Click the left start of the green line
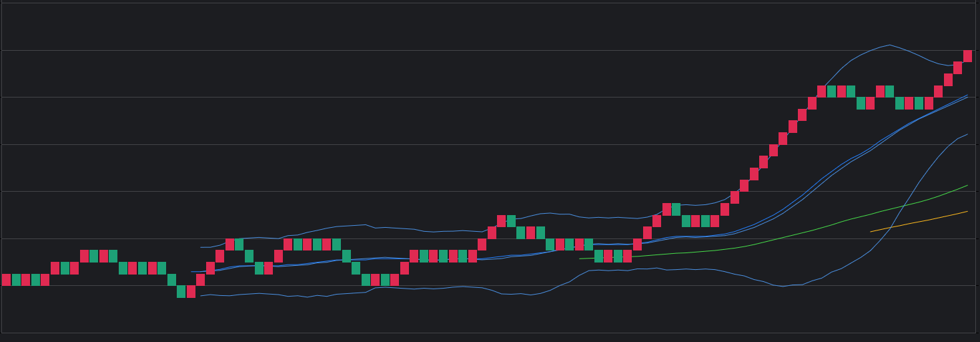The height and width of the screenshot is (342, 980). [580, 259]
